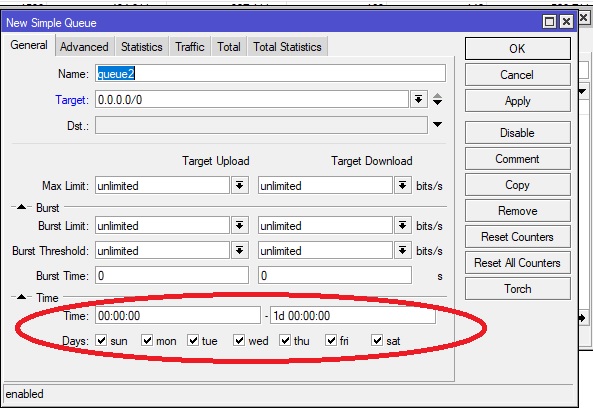
Task: Select the Total tab
Action: (229, 46)
